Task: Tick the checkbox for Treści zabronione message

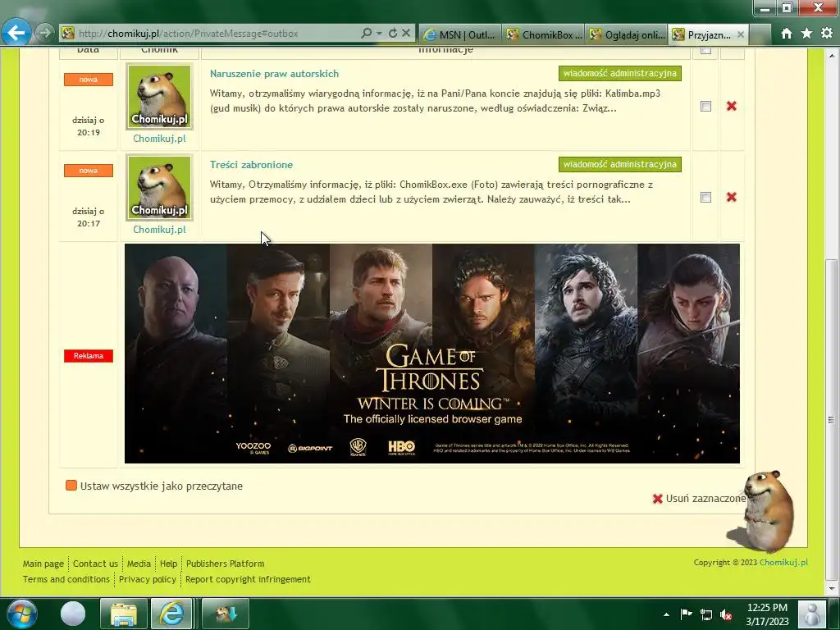Action: pyautogui.click(x=706, y=197)
